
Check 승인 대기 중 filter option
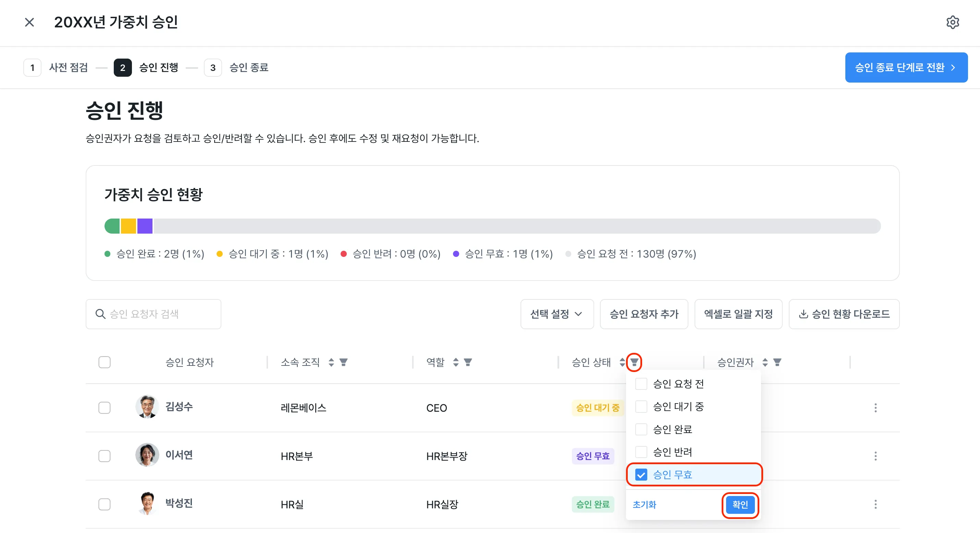(x=641, y=407)
